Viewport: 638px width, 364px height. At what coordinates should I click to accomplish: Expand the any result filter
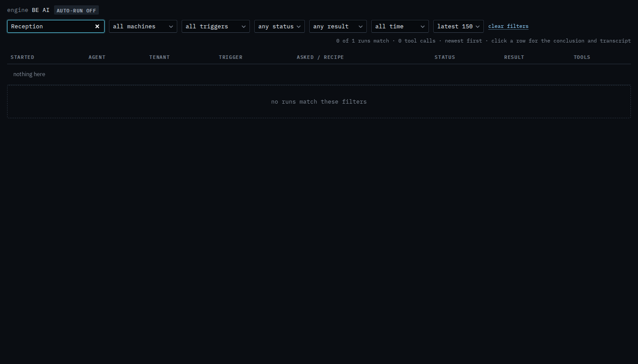[x=338, y=27]
